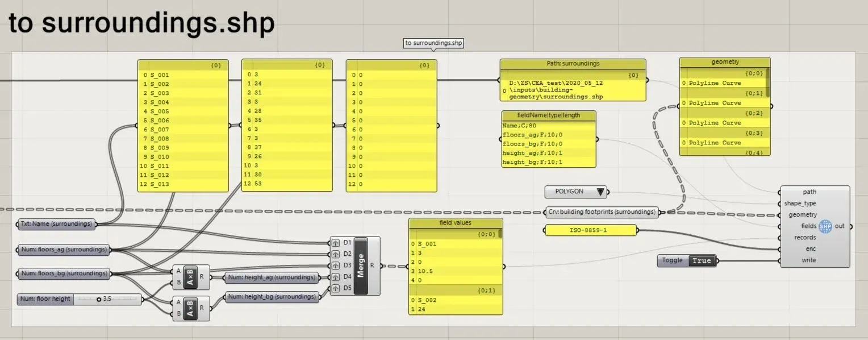
Task: Click the 'floors_ag;F;10;0' row
Action: click(549, 135)
